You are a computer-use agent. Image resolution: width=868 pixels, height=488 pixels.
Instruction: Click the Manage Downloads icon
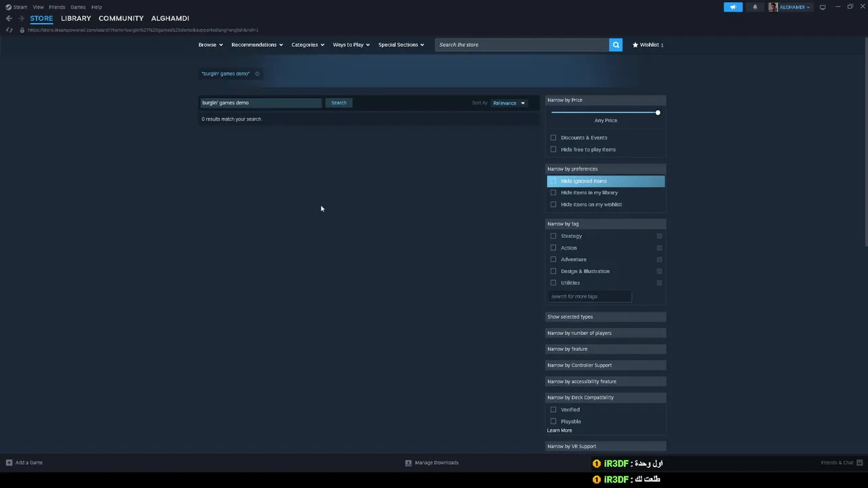pyautogui.click(x=408, y=462)
